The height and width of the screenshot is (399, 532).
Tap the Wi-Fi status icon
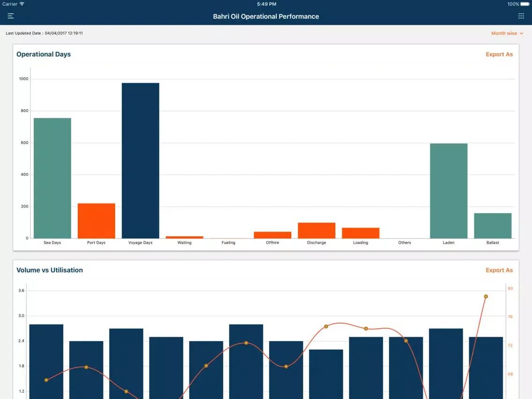pos(22,4)
